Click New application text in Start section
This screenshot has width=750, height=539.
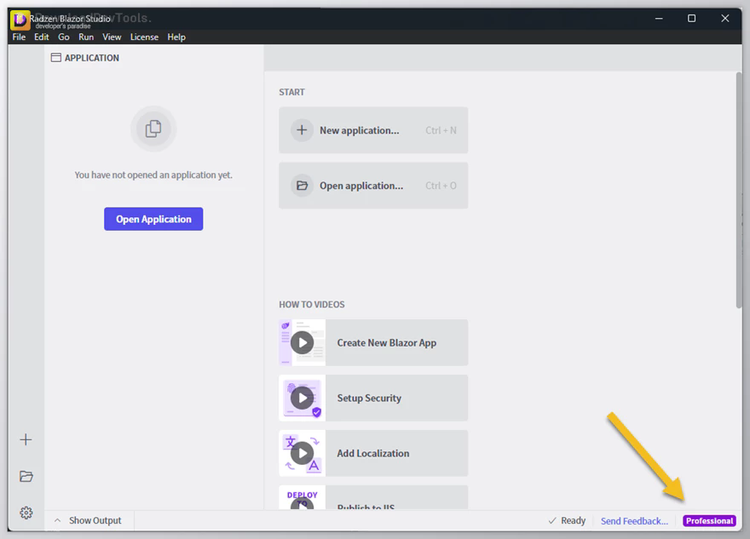[359, 130]
